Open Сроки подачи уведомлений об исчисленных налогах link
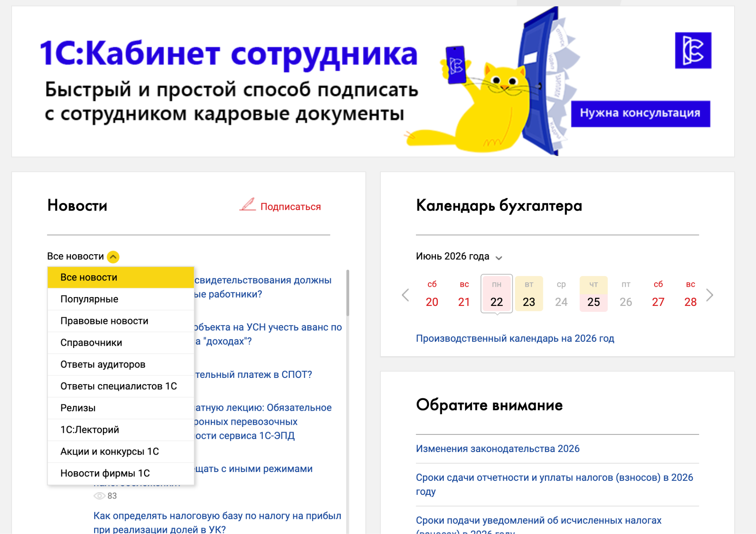This screenshot has height=534, width=756. (539, 526)
